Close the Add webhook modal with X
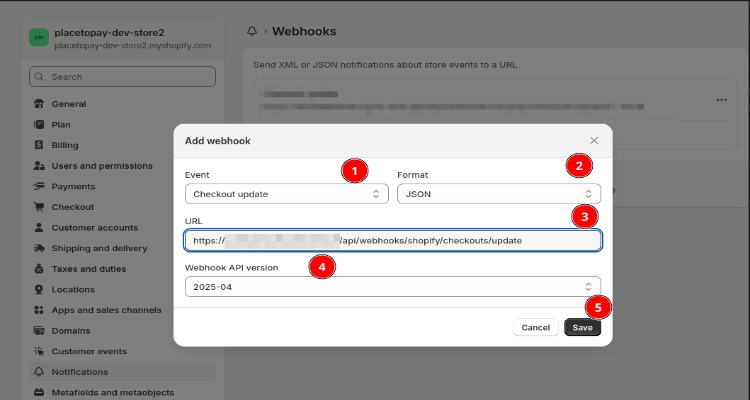Image resolution: width=750 pixels, height=400 pixels. [x=594, y=141]
